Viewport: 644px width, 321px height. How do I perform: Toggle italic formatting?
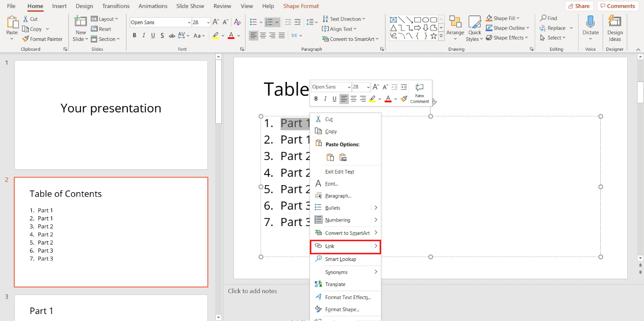point(143,35)
